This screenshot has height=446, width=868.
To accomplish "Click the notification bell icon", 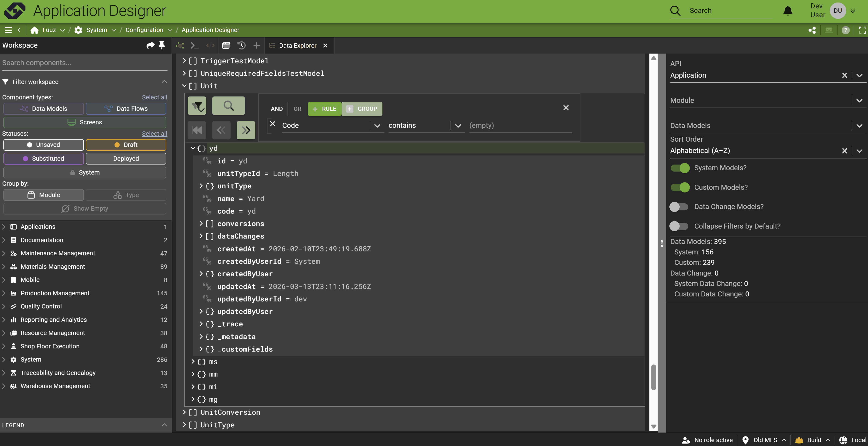I will tap(788, 11).
